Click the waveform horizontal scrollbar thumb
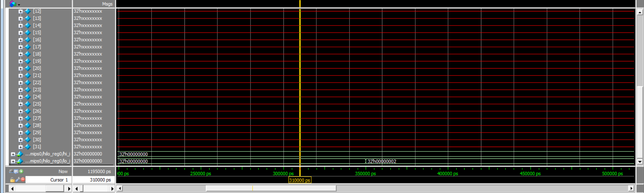 (x=271, y=189)
